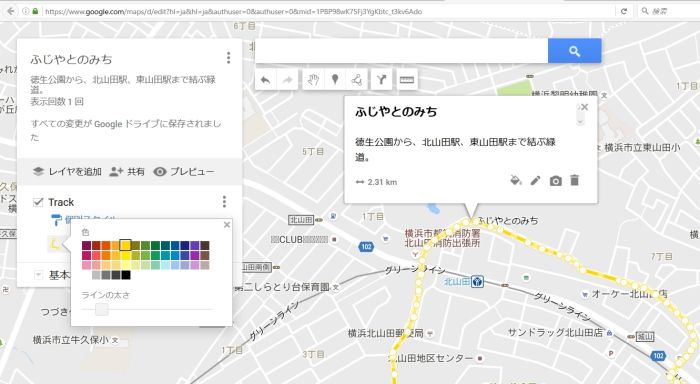Click the 横浜北山田郵便局 label on the map
Image resolution: width=700 pixels, height=384 pixels.
click(x=385, y=333)
